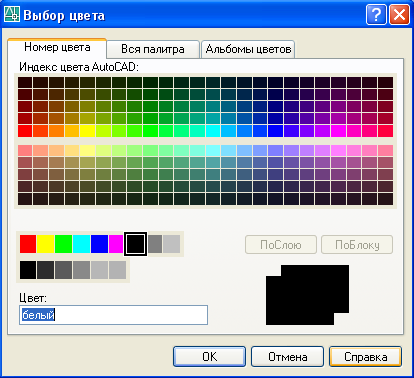414x378 pixels.
Task: Click the Отмена button
Action: coord(287,357)
